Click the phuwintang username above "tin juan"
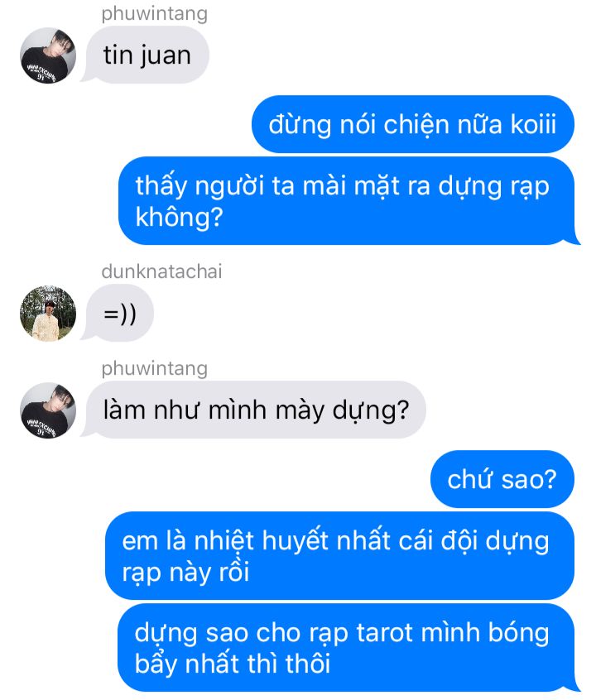Screen dimensions: 596x700 coord(155,13)
